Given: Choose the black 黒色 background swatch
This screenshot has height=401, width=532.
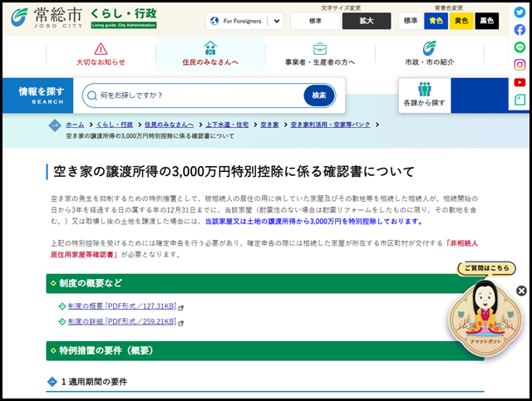Looking at the screenshot, I should click(486, 21).
